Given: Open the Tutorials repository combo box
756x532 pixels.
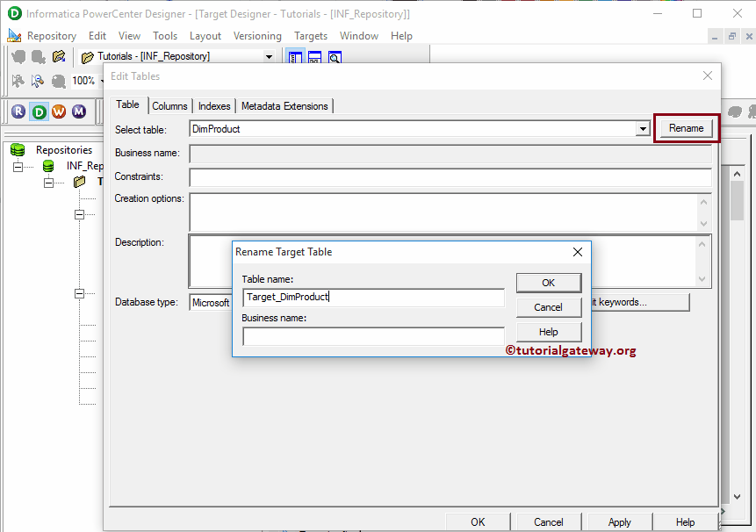Looking at the screenshot, I should click(269, 55).
